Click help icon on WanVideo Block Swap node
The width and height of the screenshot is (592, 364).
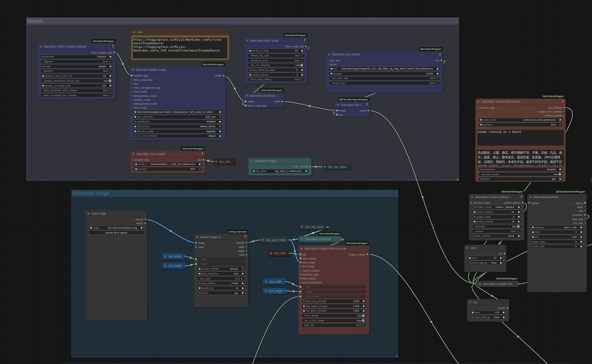[x=304, y=41]
